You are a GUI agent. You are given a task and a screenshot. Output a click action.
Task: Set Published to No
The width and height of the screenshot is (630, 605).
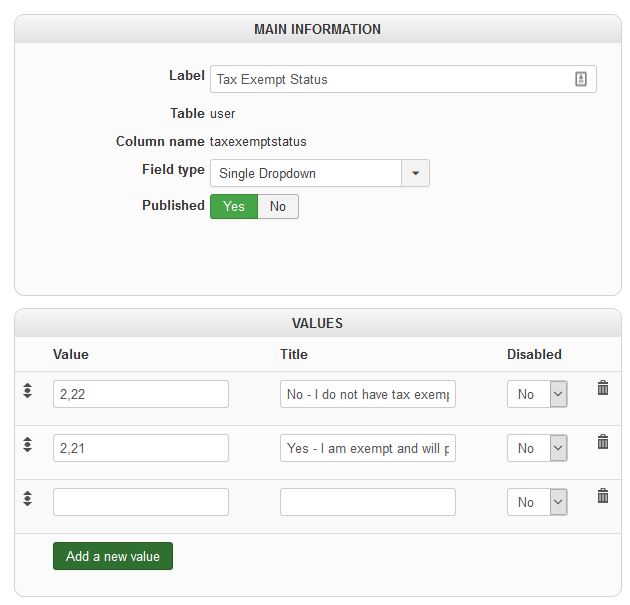[278, 206]
